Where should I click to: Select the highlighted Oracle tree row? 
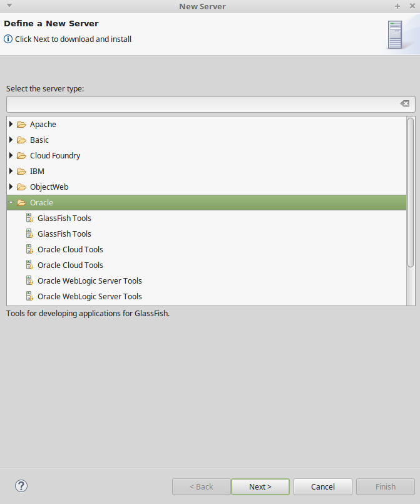tap(207, 202)
